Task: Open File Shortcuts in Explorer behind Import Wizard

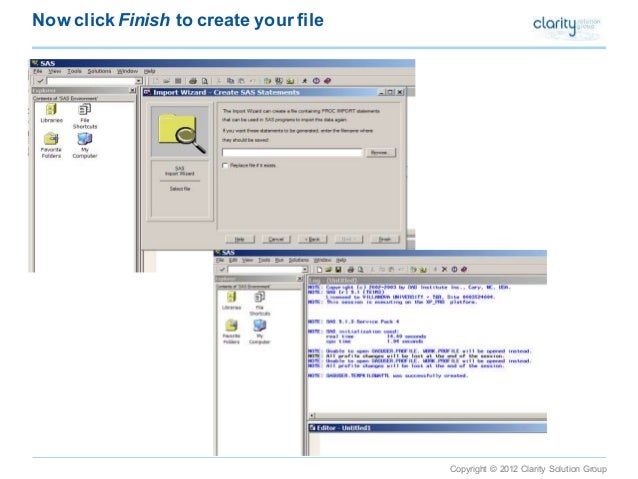Action: pyautogui.click(x=85, y=116)
